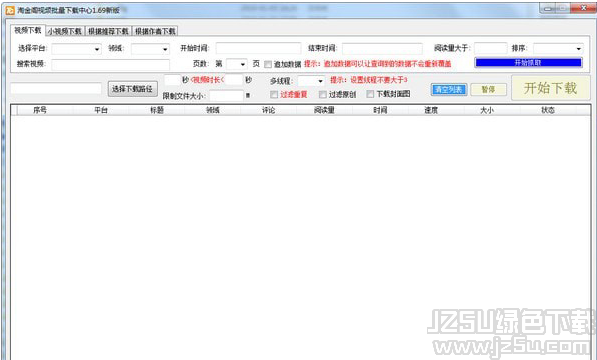Expand the 领域 dropdown
The height and width of the screenshot is (360, 597).
tap(150, 49)
